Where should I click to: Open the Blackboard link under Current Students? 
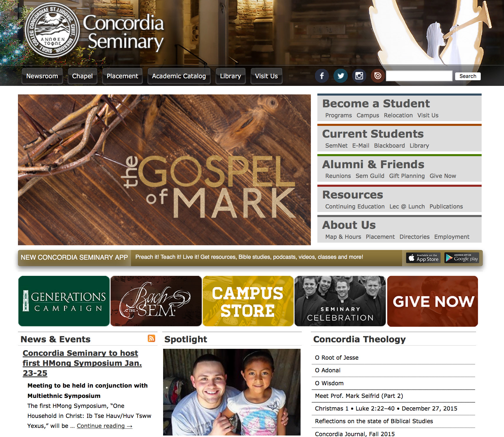click(x=389, y=146)
